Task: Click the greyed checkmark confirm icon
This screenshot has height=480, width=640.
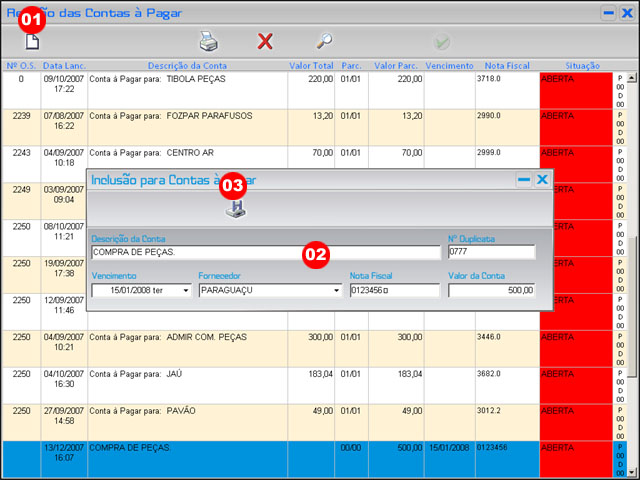Action: [442, 42]
